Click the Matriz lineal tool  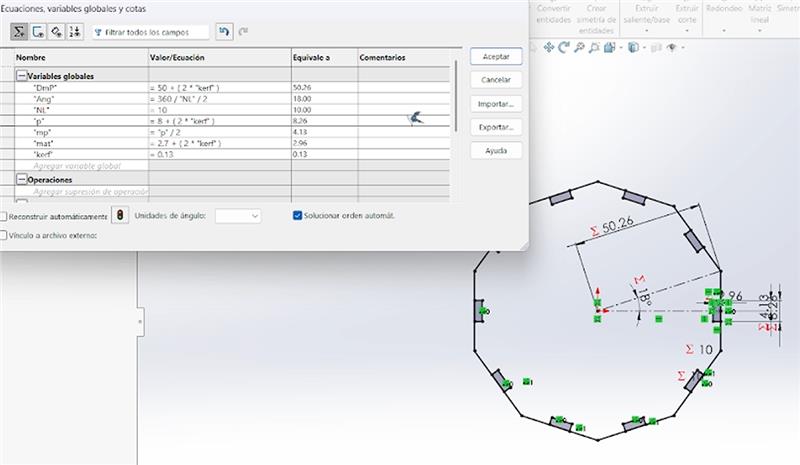760,14
